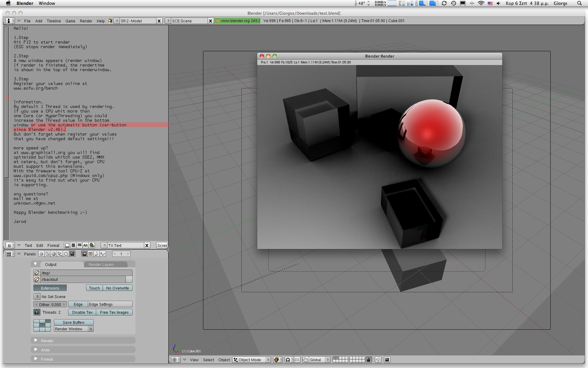Open the Help menu
588x368 pixels.
100,21
